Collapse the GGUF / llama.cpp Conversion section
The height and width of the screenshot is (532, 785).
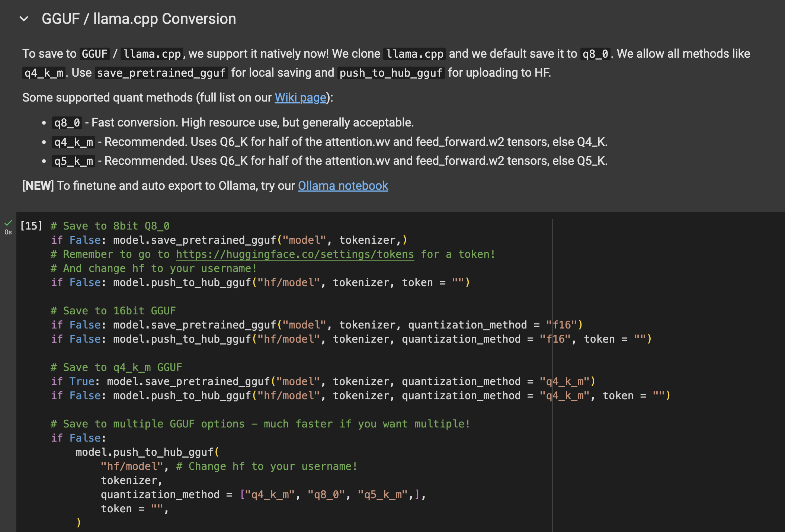(24, 19)
